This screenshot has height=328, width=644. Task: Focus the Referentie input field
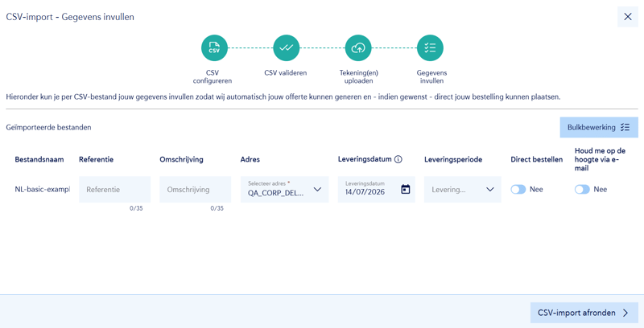114,190
